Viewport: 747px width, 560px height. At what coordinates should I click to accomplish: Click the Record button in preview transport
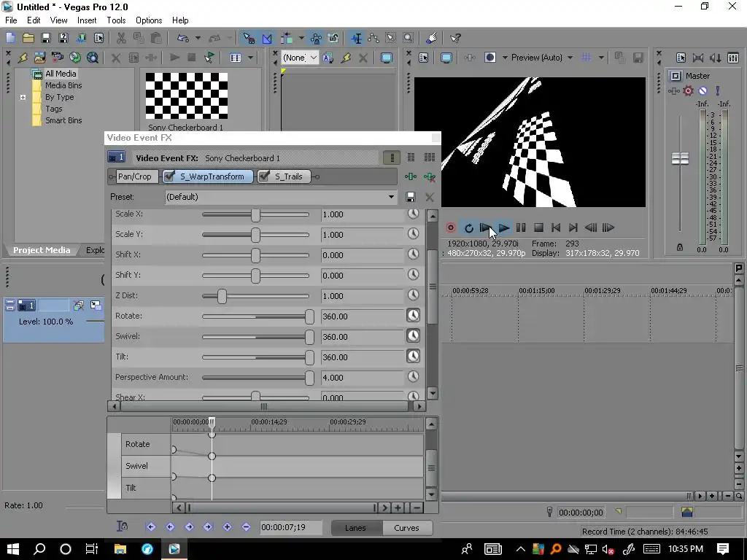tap(451, 227)
